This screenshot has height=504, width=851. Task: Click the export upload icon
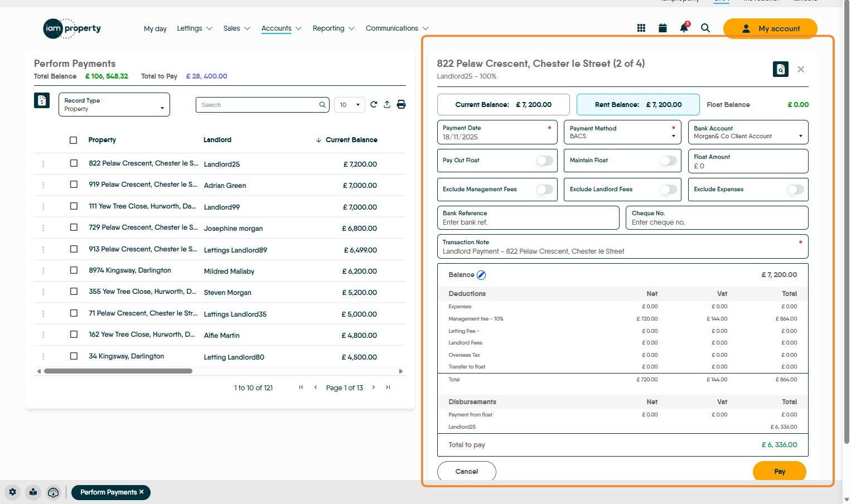[x=387, y=105]
